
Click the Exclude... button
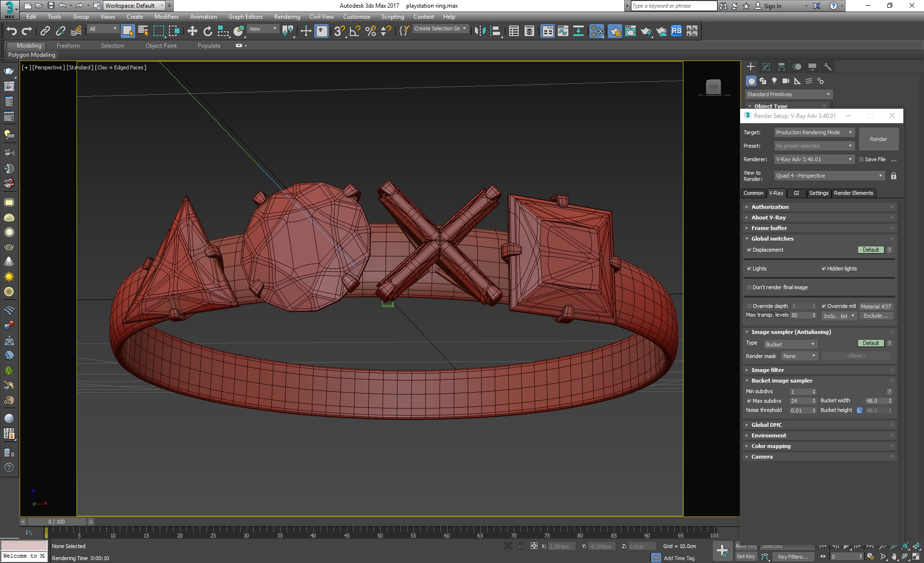pyautogui.click(x=875, y=316)
